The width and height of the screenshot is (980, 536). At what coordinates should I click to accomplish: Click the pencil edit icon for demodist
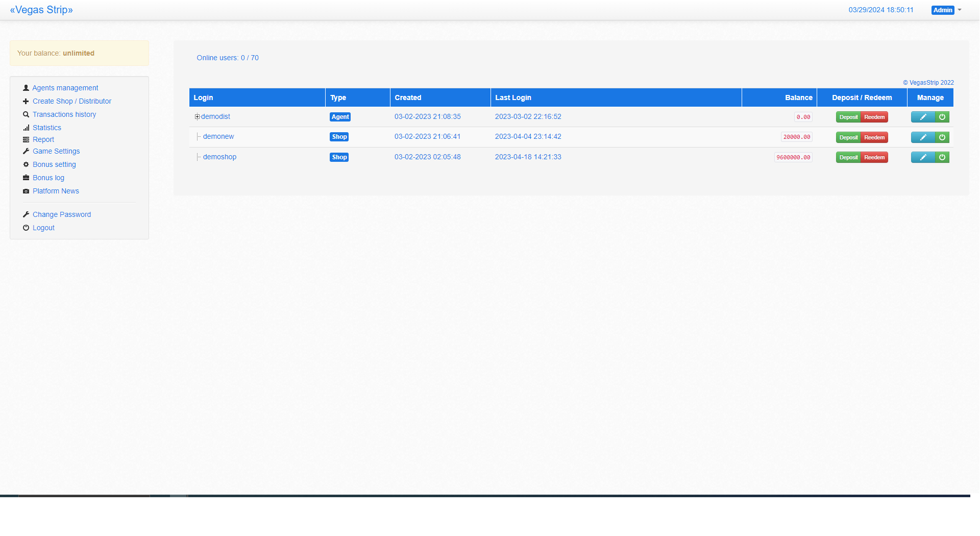(923, 117)
